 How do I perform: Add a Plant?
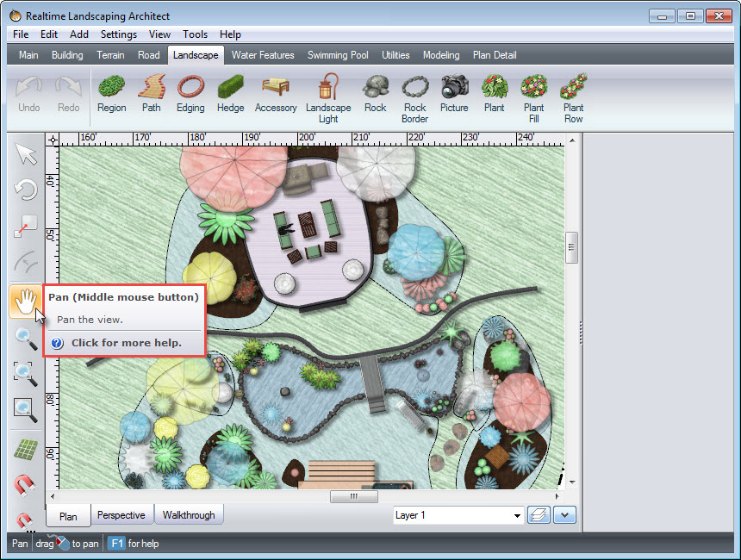coord(495,94)
